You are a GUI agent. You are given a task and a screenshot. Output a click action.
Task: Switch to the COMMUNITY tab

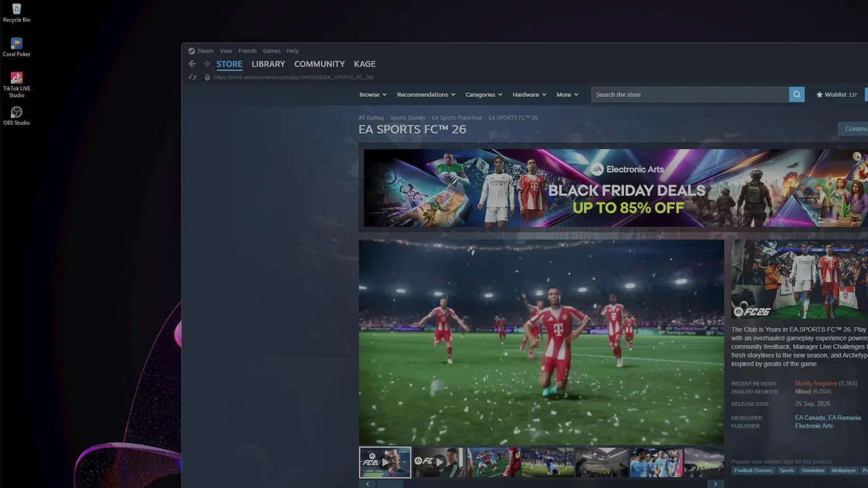[319, 64]
